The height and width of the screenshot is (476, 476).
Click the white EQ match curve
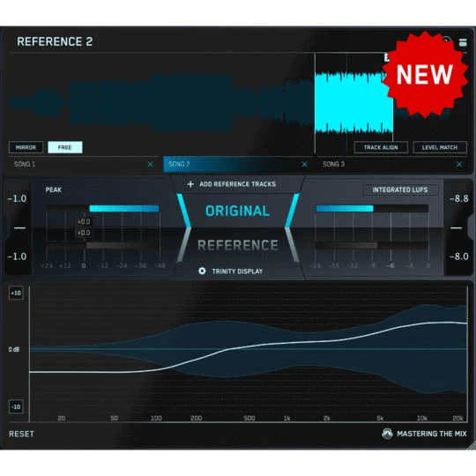tap(248, 346)
